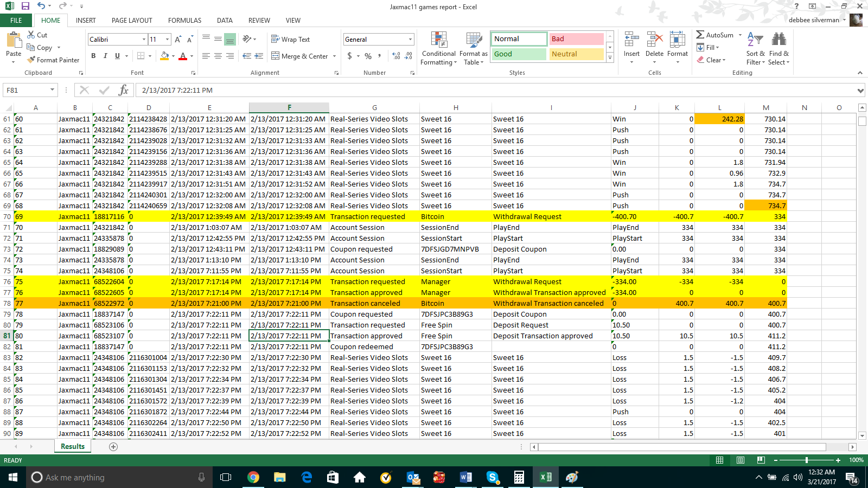Screen dimensions: 868x488
Task: Click Insert Function fx icon
Action: pos(124,90)
